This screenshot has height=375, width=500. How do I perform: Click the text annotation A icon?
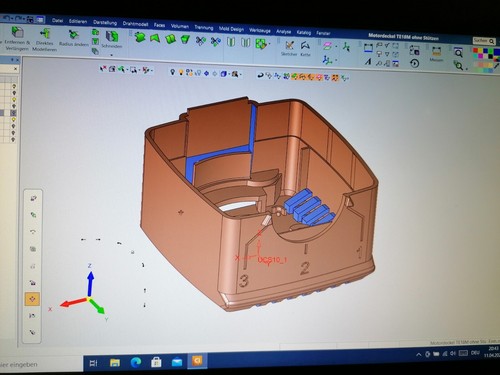(368, 62)
